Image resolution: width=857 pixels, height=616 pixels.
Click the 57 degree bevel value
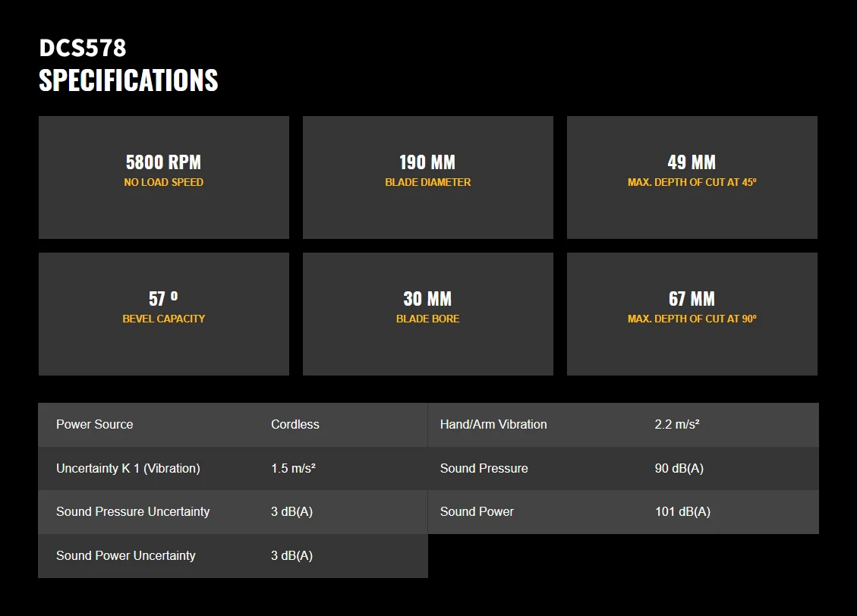163,298
